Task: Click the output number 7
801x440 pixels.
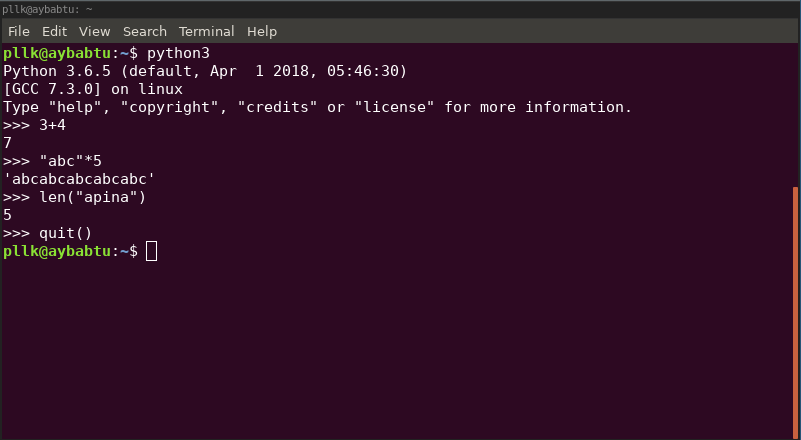Action: click(8, 143)
